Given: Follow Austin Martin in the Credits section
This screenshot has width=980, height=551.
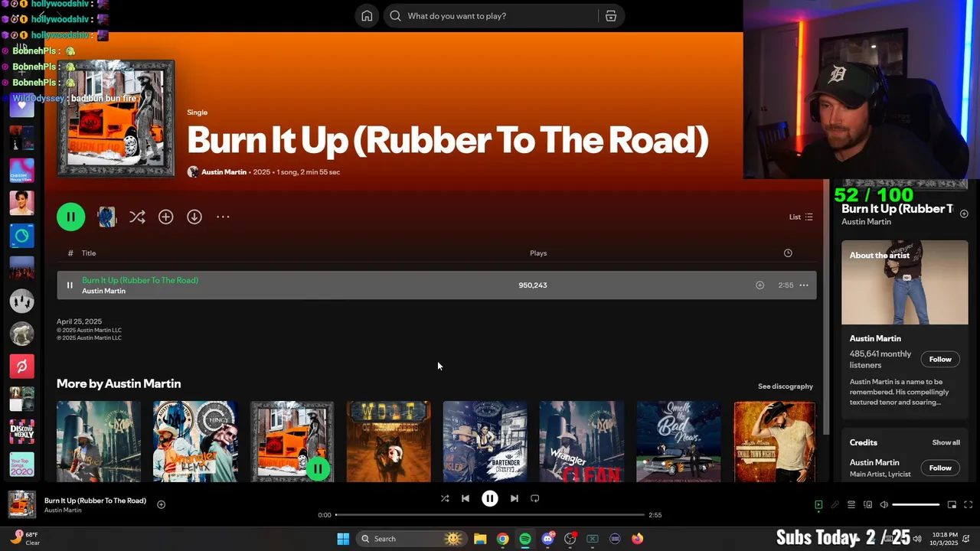Looking at the screenshot, I should point(940,468).
